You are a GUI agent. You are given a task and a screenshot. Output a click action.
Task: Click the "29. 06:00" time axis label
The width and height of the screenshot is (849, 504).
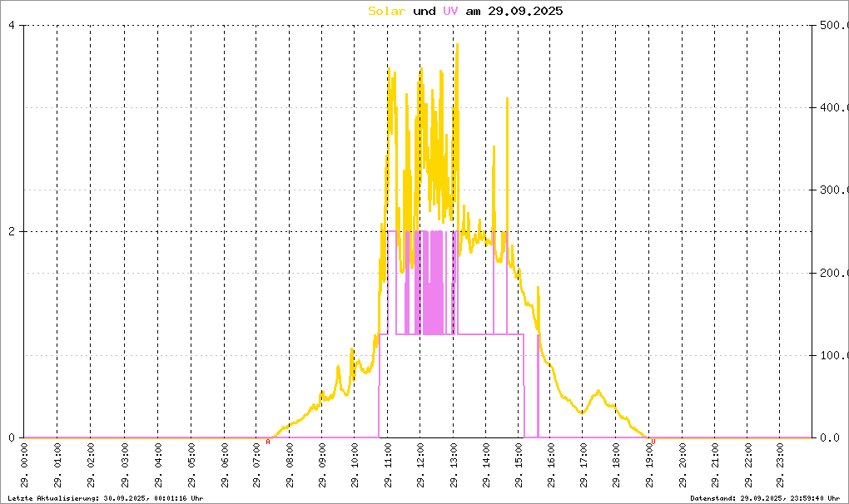click(225, 466)
